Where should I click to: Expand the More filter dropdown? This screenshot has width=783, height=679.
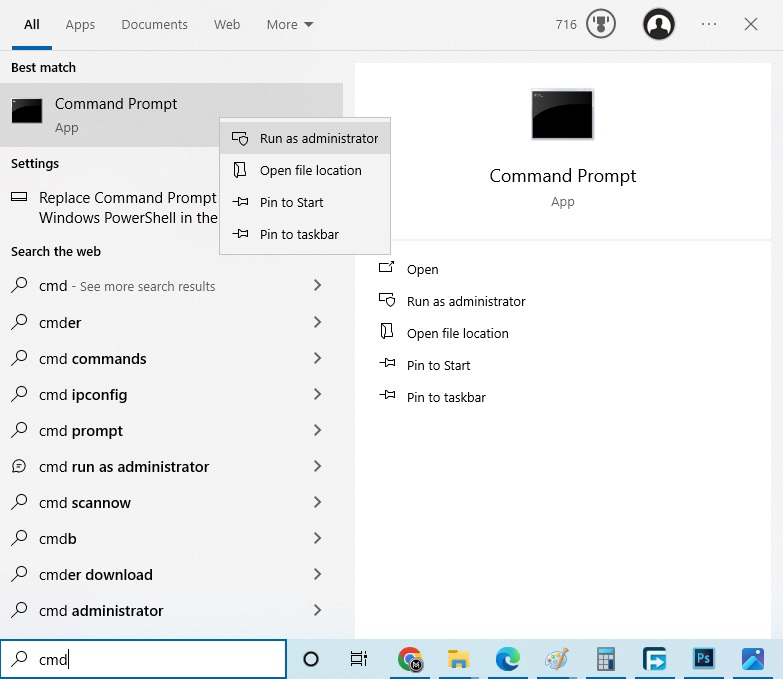290,24
